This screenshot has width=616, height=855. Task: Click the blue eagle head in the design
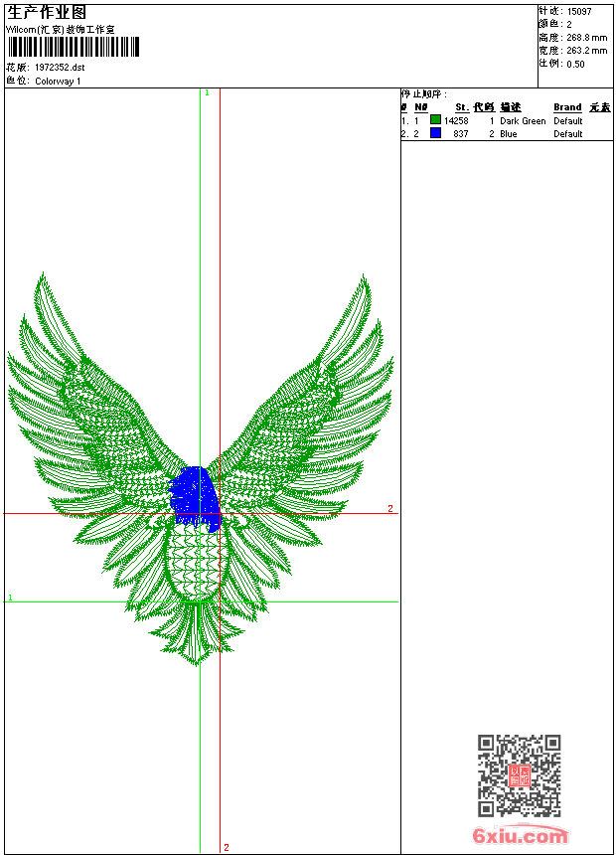(x=195, y=493)
